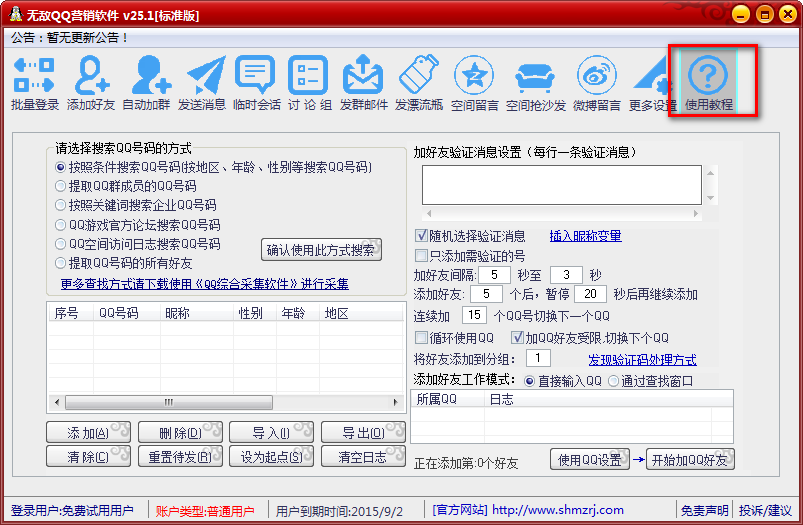Image resolution: width=803 pixels, height=525 pixels.
Task: Open the 批量登录 batch login tool
Action: [35, 83]
